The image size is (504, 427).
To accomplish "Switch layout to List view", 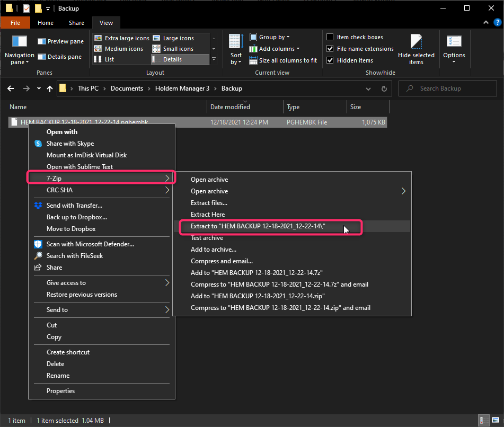I will 104,59.
